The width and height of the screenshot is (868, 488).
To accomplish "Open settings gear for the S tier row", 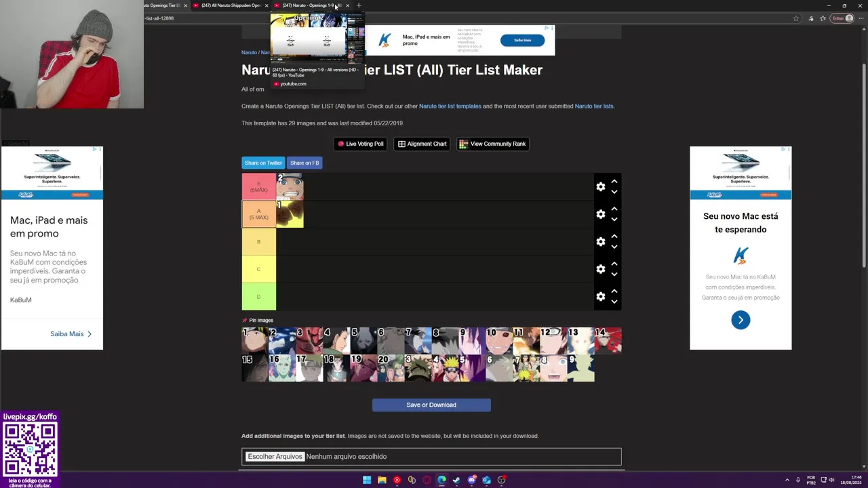I will (600, 186).
